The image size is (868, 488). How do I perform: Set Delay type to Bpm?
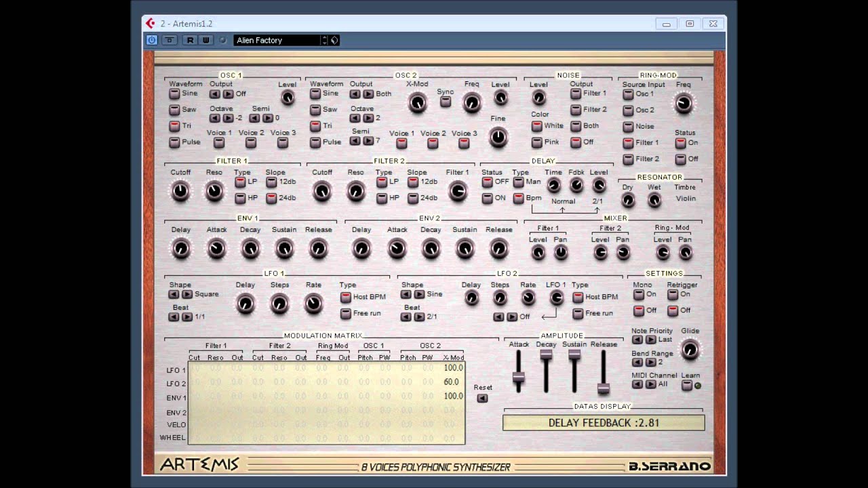[519, 198]
